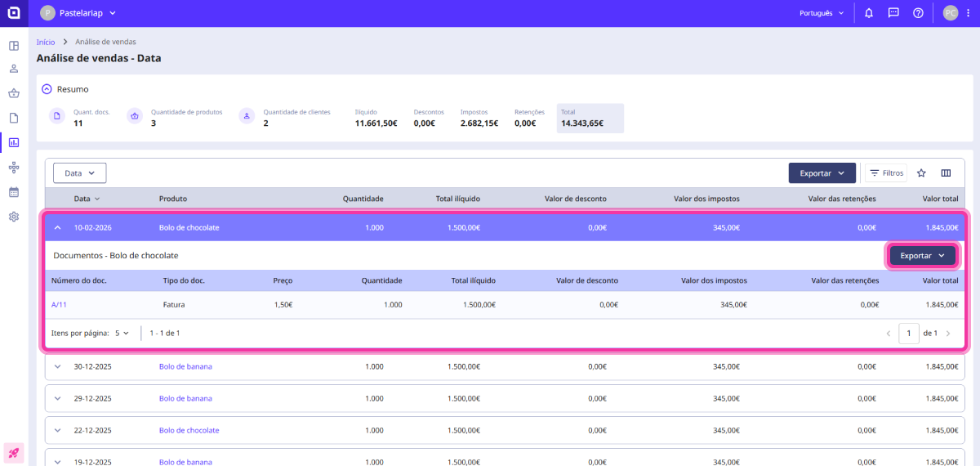Change items per page dropdown
The height and width of the screenshot is (466, 980).
[x=122, y=334]
